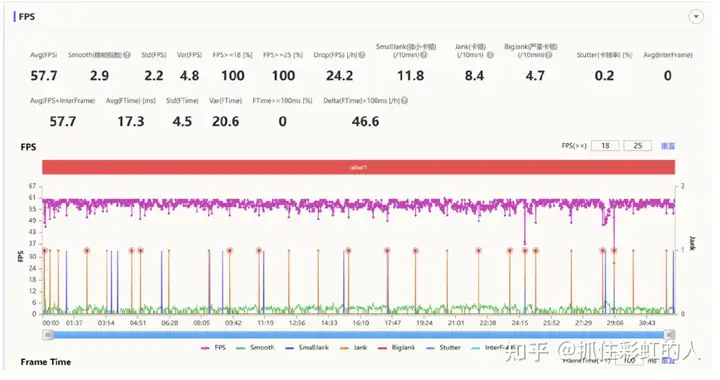The image size is (720, 380).
Task: Open help icon beside Jank (/10min)
Action: point(490,55)
